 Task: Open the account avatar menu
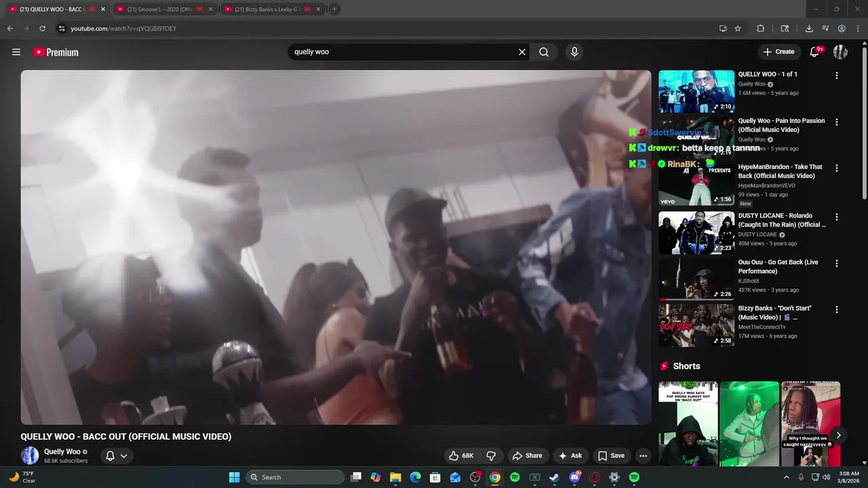[840, 52]
